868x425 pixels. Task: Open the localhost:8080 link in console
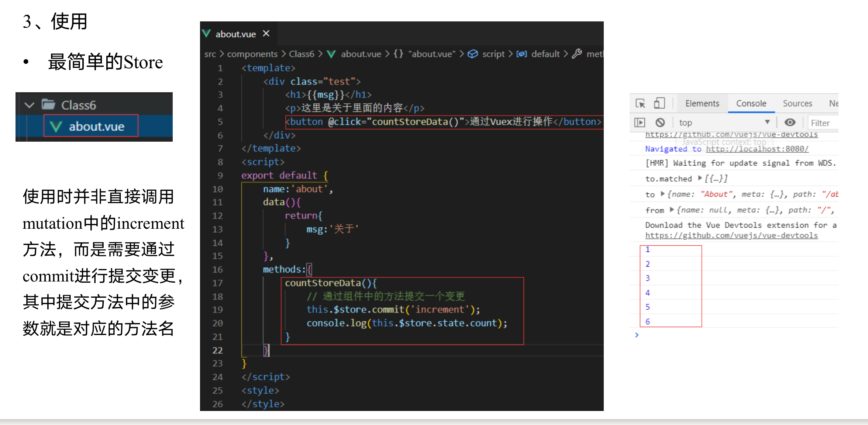tap(757, 149)
